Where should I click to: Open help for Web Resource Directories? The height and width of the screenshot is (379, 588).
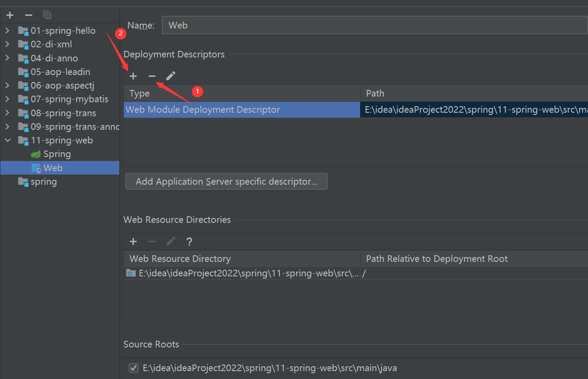[189, 242]
